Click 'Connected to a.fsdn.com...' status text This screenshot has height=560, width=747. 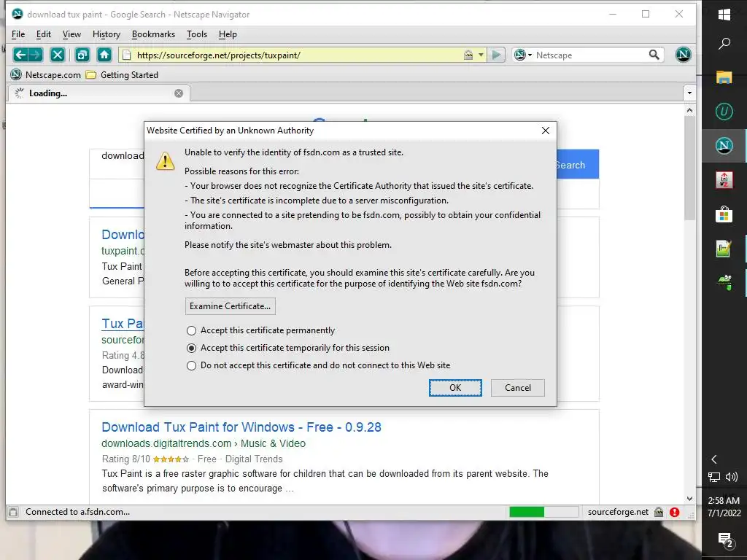(77, 512)
